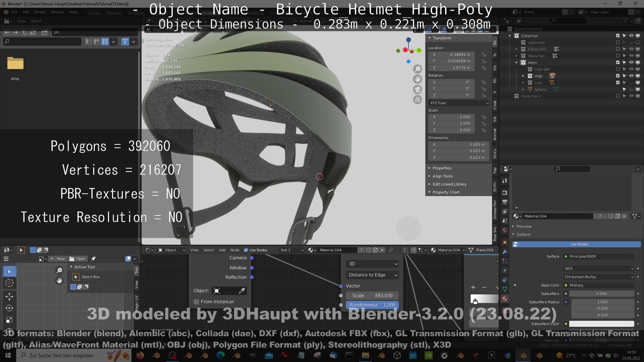The image size is (644, 362).
Task: Hide the High collection in viewport
Action: pyautogui.click(x=631, y=76)
